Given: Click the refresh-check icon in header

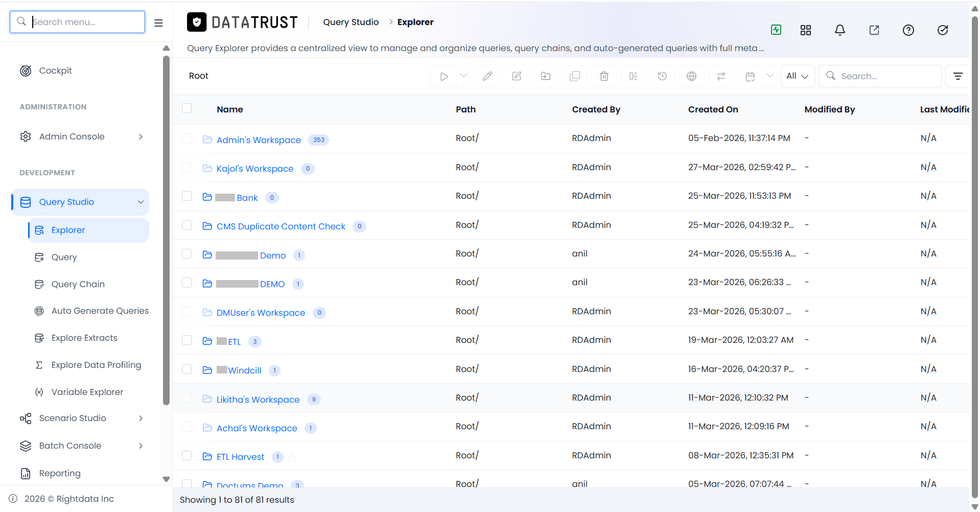Looking at the screenshot, I should tap(943, 30).
